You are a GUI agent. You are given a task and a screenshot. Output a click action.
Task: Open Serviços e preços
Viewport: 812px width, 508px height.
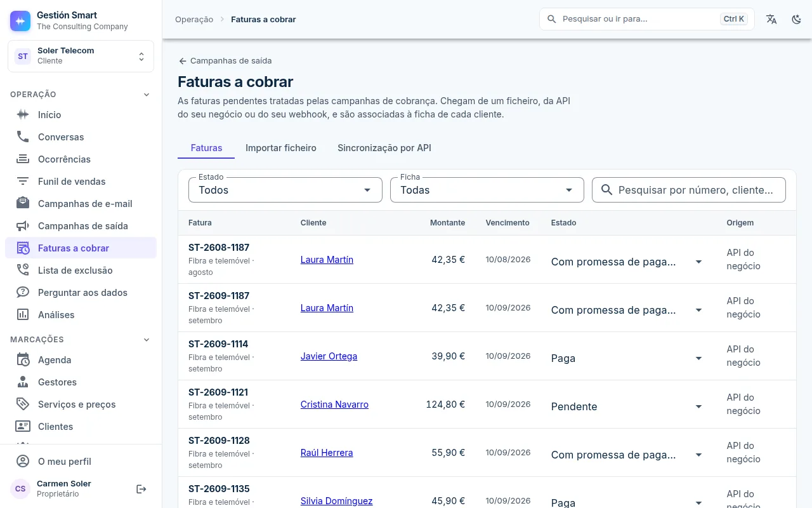[81, 404]
